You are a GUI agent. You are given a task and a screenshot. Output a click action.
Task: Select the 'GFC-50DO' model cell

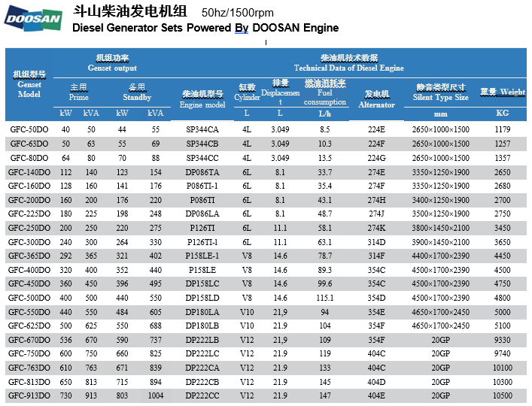coord(29,129)
